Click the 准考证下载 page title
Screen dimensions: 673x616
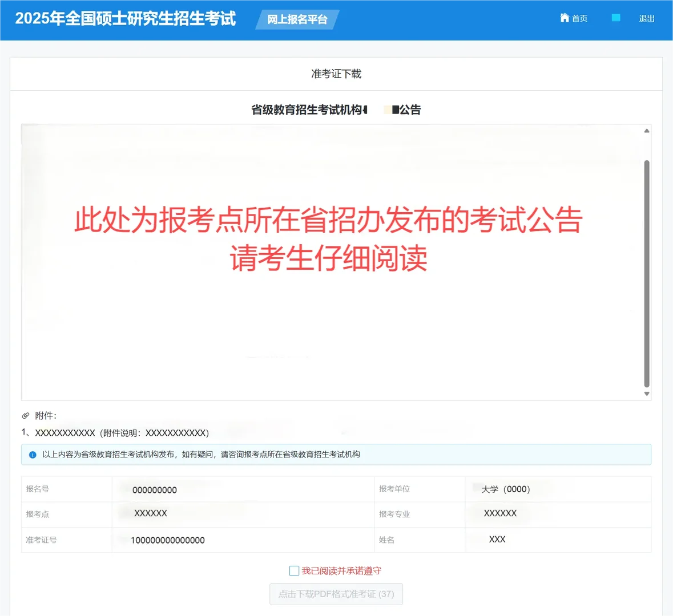point(336,74)
